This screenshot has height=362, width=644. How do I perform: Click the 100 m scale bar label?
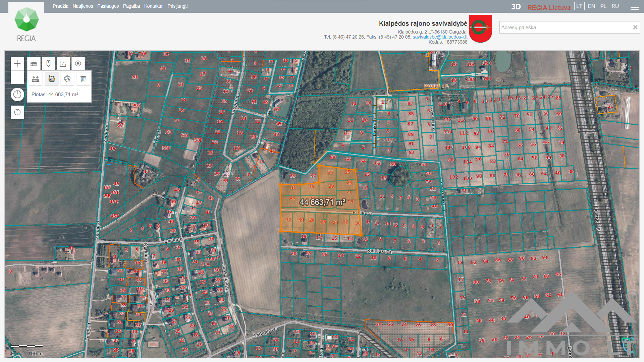35,354
